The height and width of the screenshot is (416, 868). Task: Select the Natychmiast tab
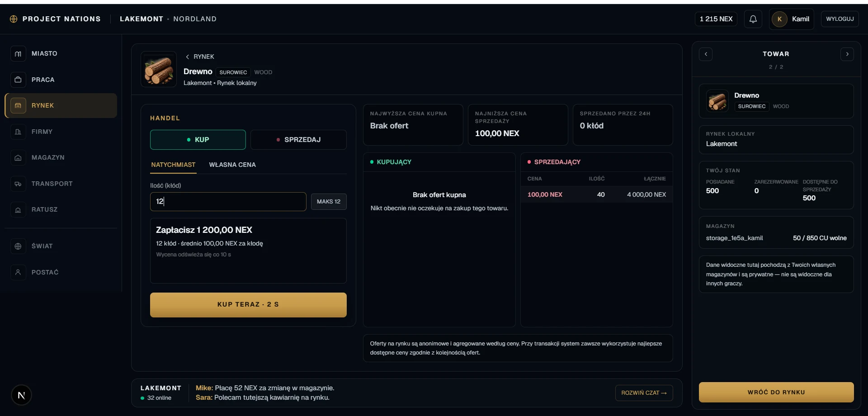173,165
